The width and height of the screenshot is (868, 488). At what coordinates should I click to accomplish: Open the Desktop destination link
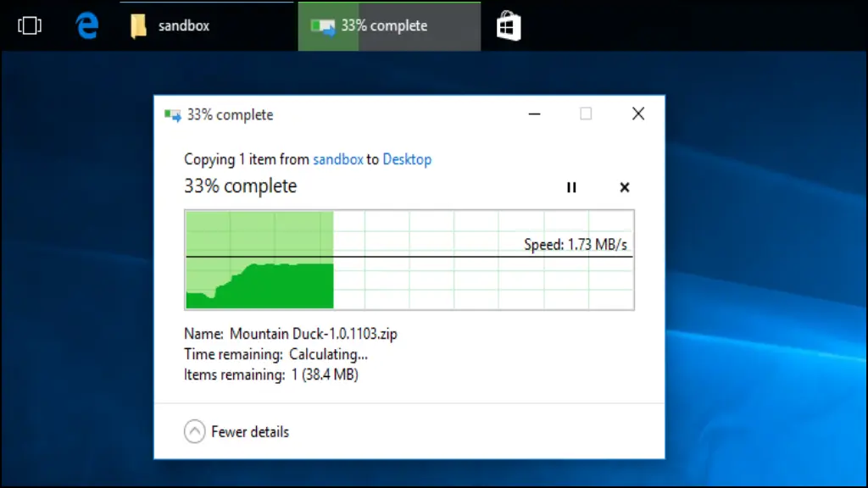(x=407, y=159)
